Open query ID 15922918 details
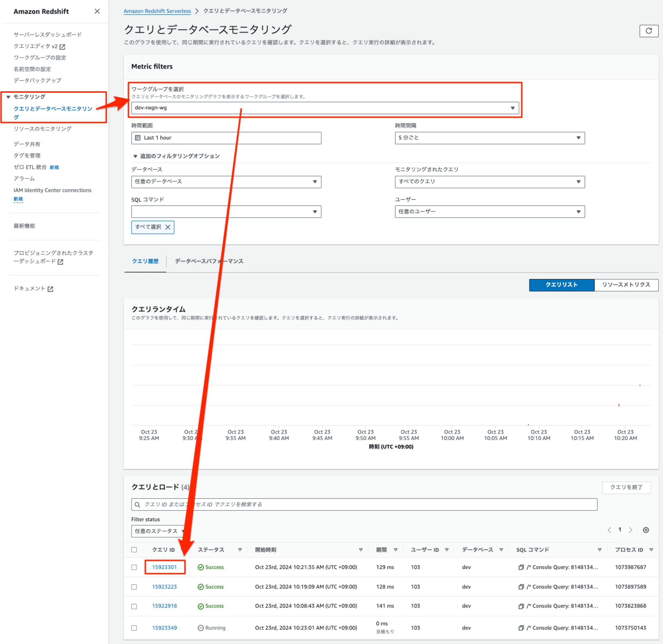 [164, 606]
